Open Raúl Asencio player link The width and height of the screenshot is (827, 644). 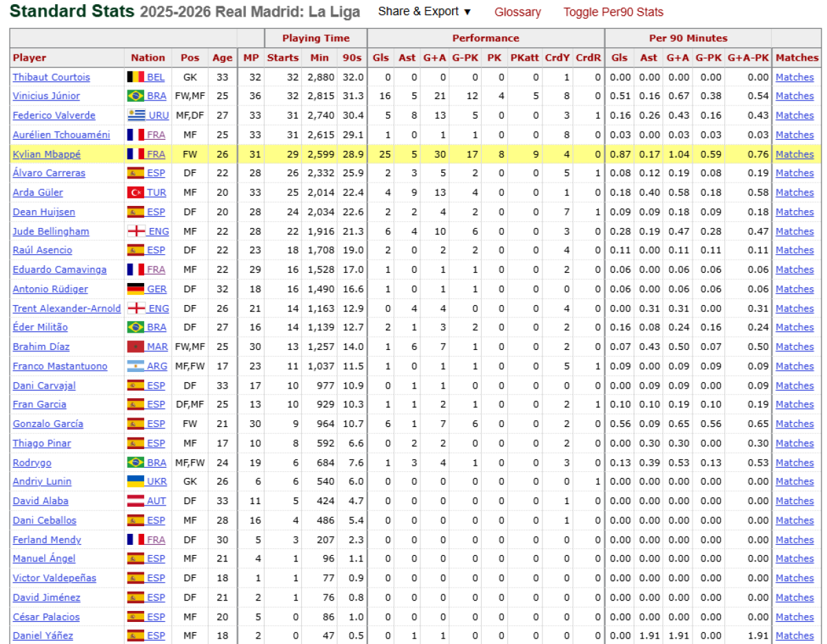[x=42, y=250]
